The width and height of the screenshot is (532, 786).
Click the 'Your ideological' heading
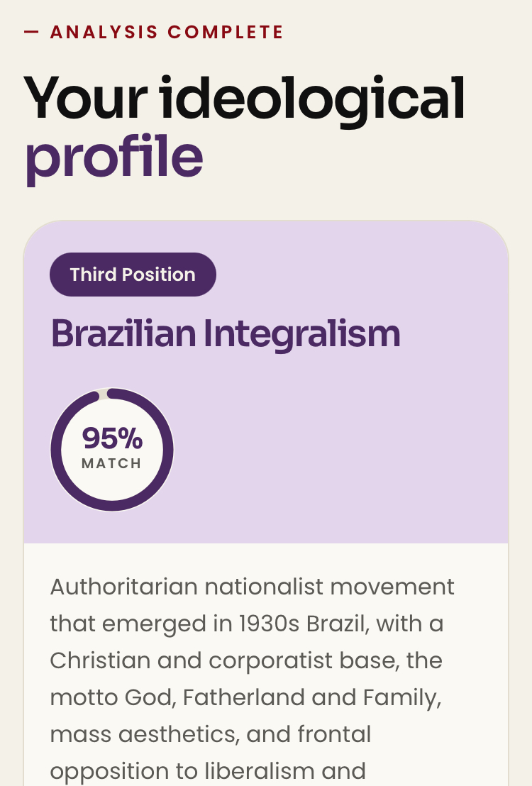point(244,98)
